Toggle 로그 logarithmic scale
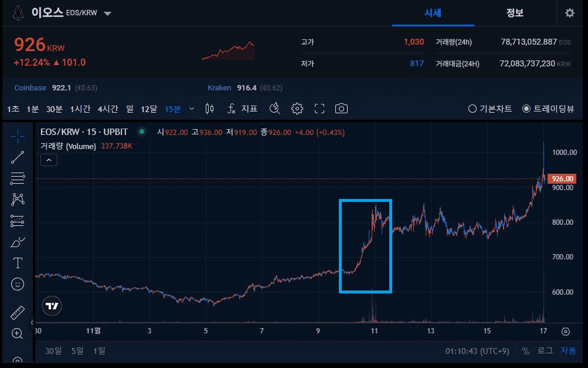The width and height of the screenshot is (588, 368). coord(545,351)
